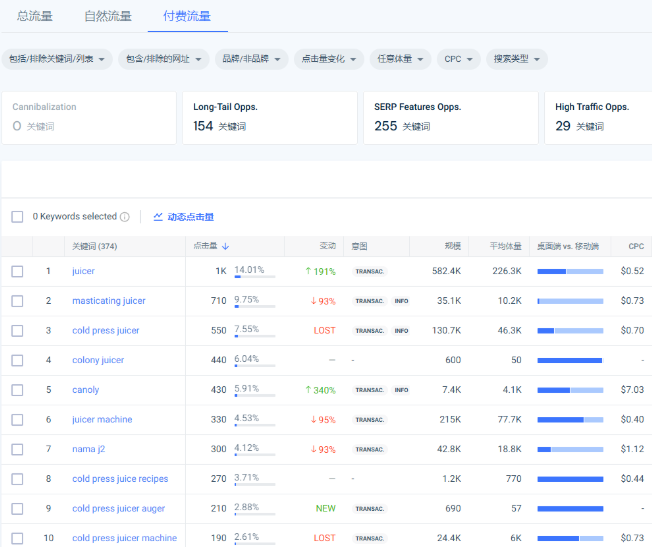
Task: Click the 关键词 (374) column header
Action: (x=95, y=246)
